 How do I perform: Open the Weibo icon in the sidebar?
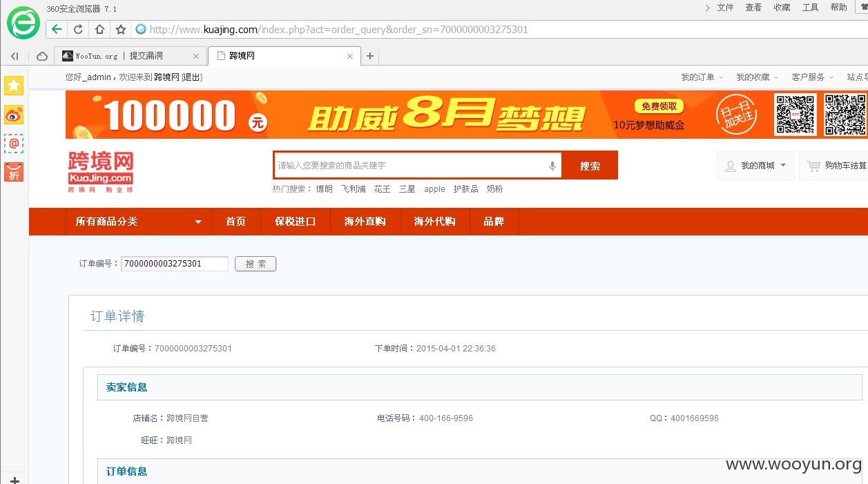14,115
